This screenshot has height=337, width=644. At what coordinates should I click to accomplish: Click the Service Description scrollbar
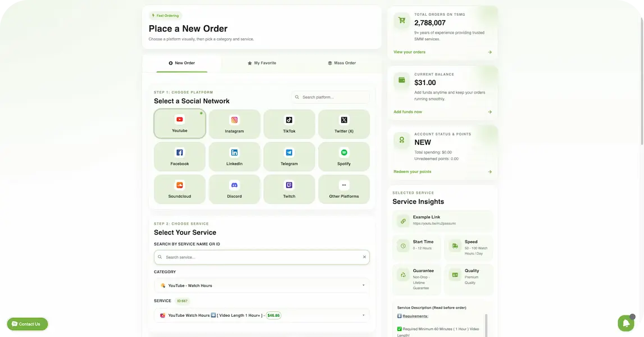pyautogui.click(x=486, y=326)
